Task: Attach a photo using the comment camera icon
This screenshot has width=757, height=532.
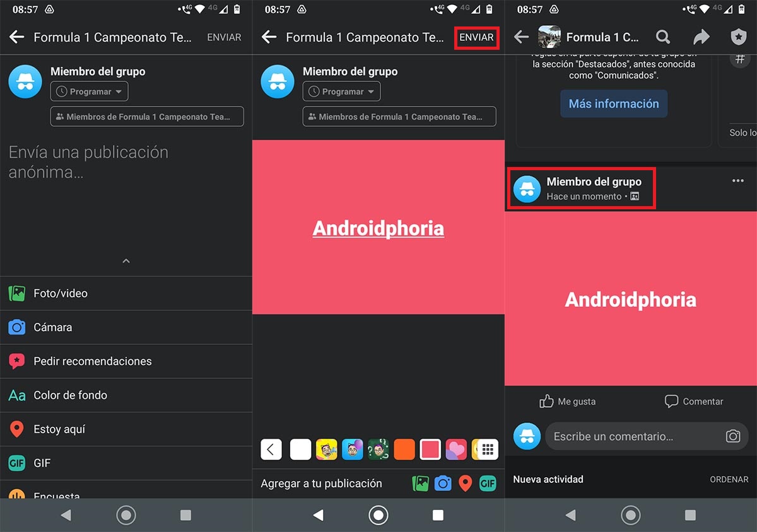Action: [x=733, y=436]
